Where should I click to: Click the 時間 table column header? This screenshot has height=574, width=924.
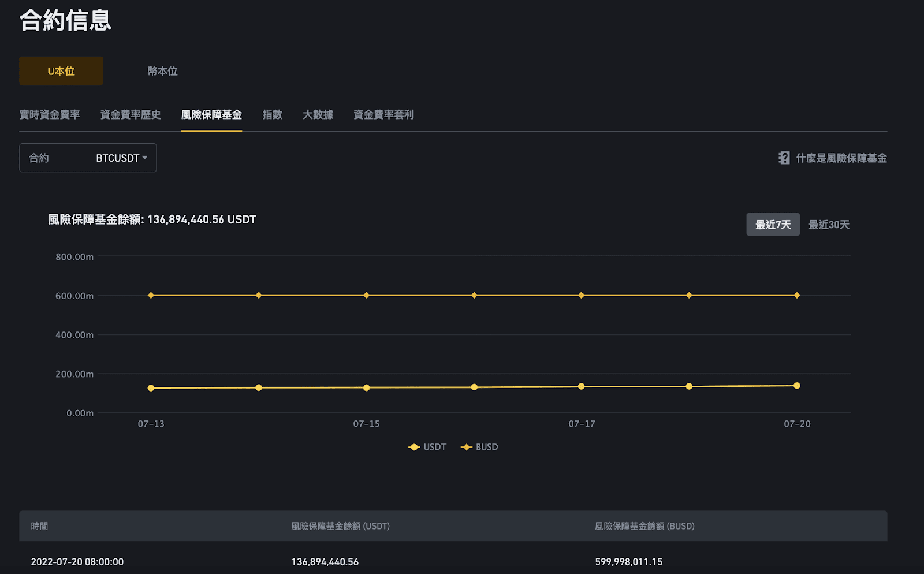tap(39, 526)
